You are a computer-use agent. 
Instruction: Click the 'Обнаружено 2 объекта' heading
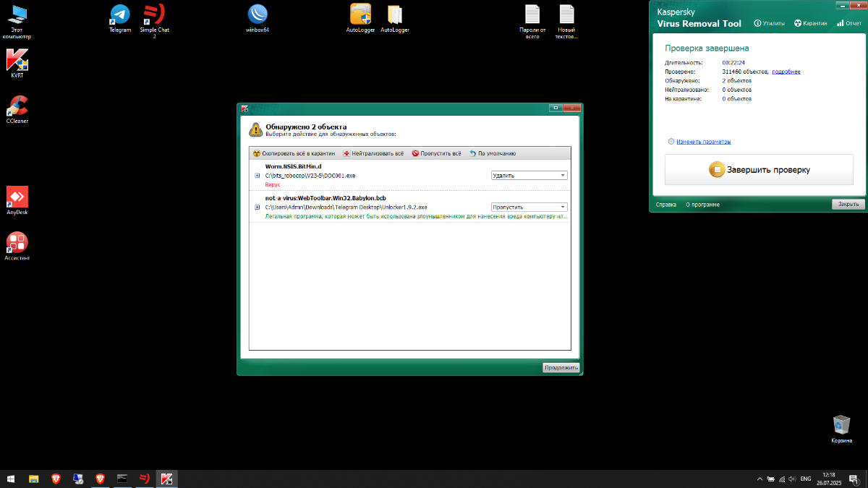click(x=306, y=127)
